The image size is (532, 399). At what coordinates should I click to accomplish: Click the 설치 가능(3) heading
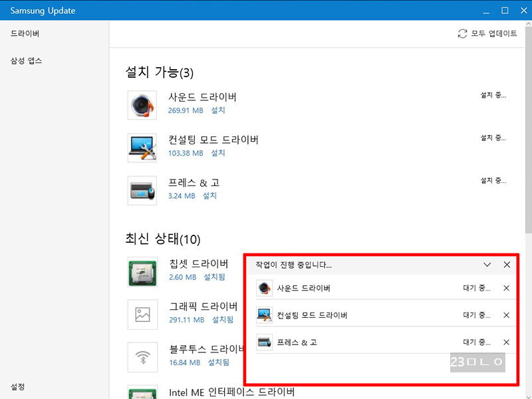[160, 72]
